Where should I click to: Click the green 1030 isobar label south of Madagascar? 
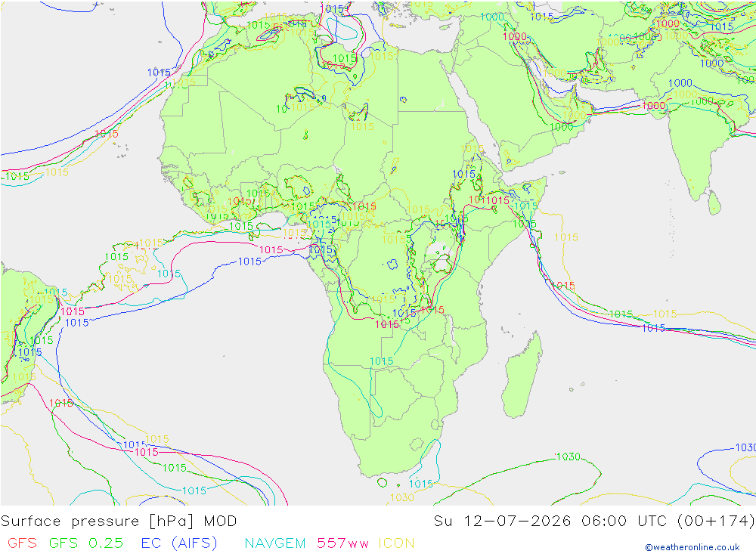coord(568,456)
